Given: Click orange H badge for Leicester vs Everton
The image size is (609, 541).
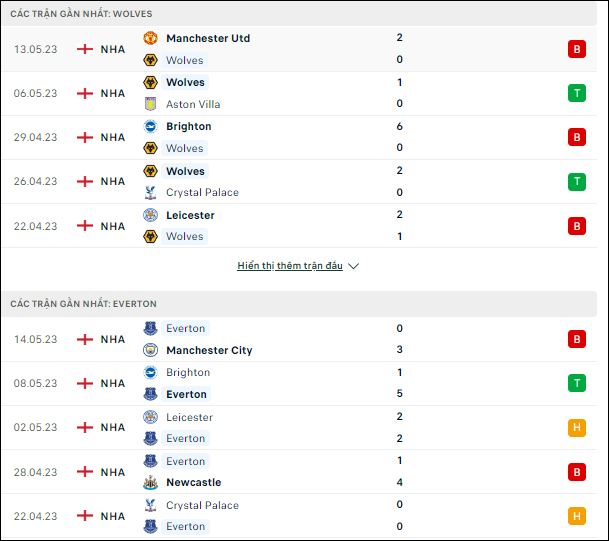Looking at the screenshot, I should [x=577, y=428].
